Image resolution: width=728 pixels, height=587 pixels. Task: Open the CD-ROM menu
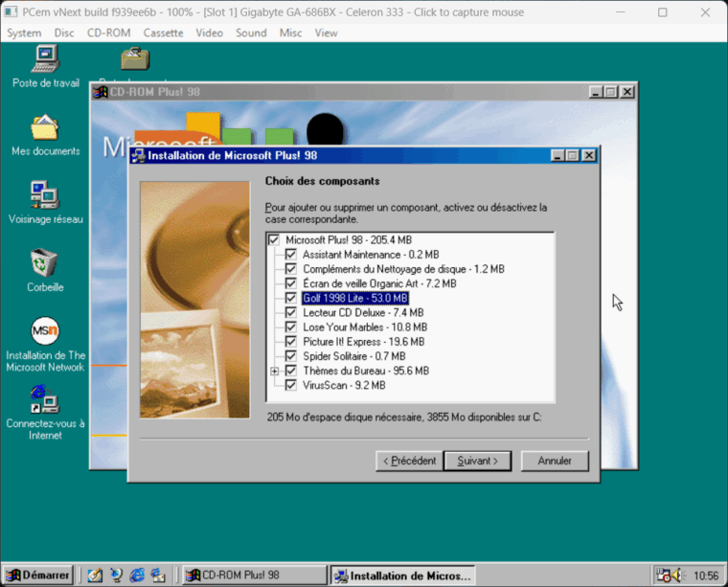108,33
